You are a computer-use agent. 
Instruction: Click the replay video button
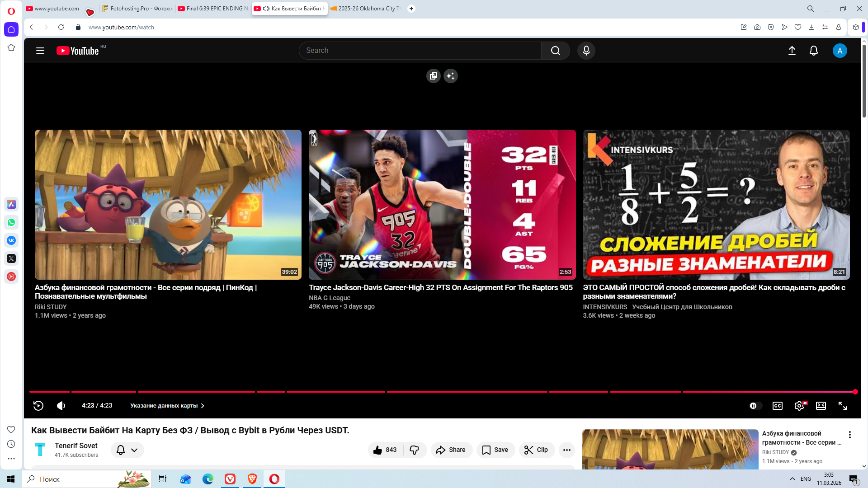38,406
